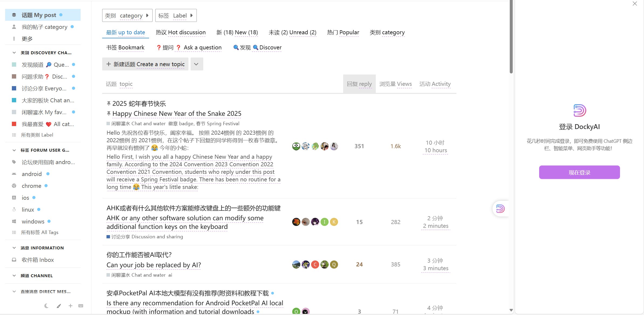Click the plus icon in sidebar footer
Viewport: 644px width, 315px height.
click(70, 306)
